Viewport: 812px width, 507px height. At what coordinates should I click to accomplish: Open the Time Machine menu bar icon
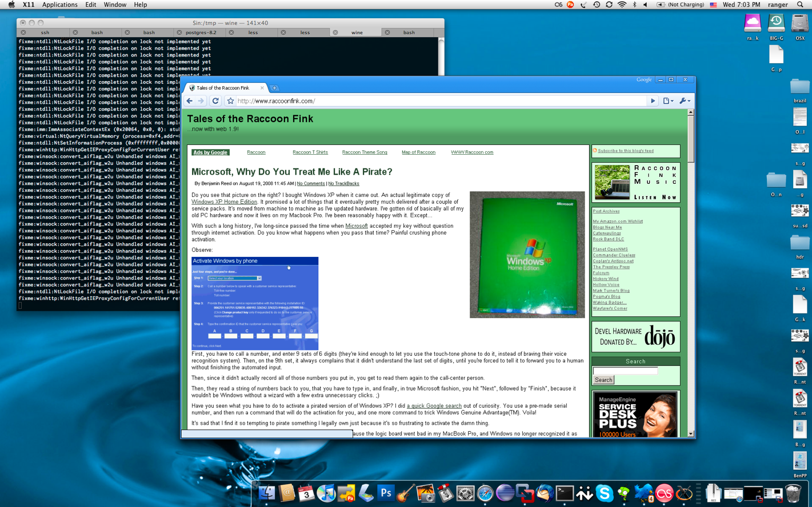[x=596, y=5]
